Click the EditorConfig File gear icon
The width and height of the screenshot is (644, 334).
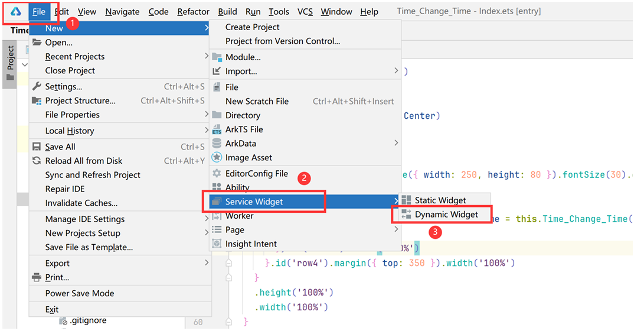click(217, 174)
